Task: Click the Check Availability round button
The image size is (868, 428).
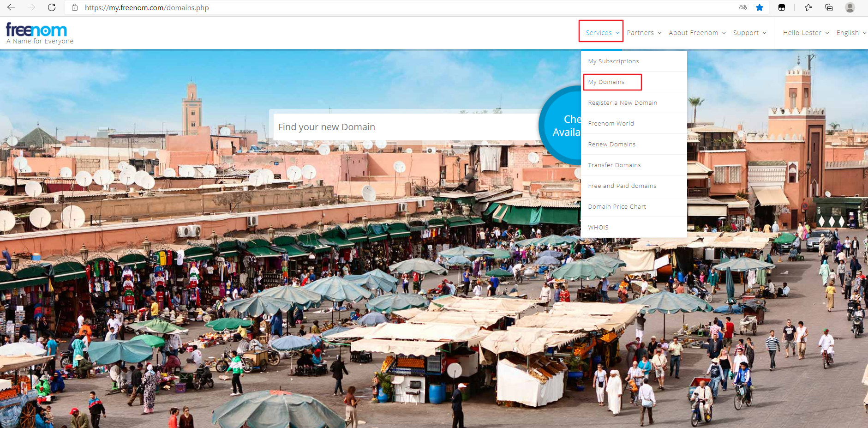Action: (x=561, y=125)
